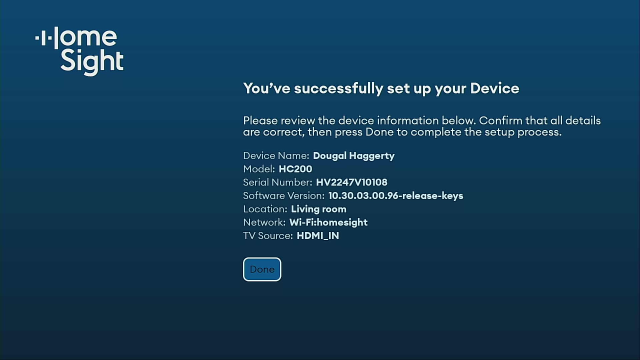The image size is (640, 360).
Task: Click the "Model:" label
Action: pyautogui.click(x=259, y=169)
